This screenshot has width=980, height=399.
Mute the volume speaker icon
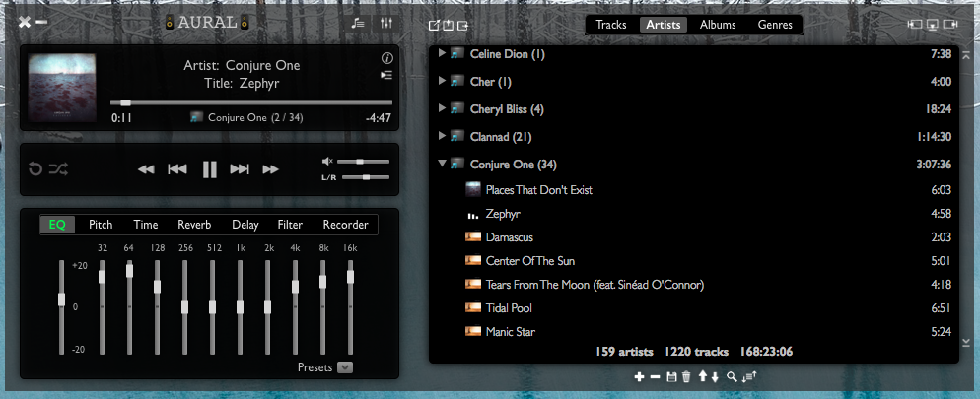[x=327, y=162]
